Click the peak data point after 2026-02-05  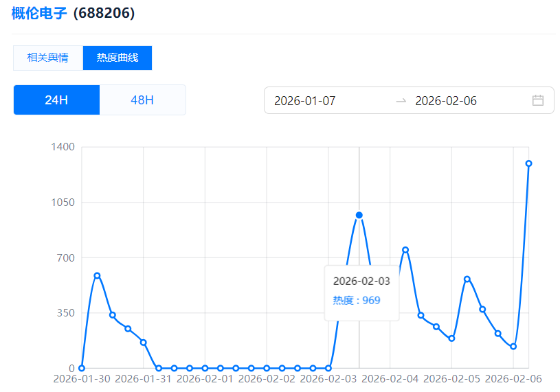pyautogui.click(x=467, y=279)
